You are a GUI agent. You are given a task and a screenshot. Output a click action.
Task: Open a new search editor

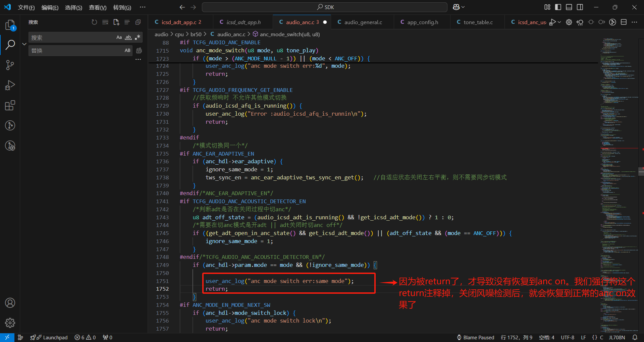point(116,22)
